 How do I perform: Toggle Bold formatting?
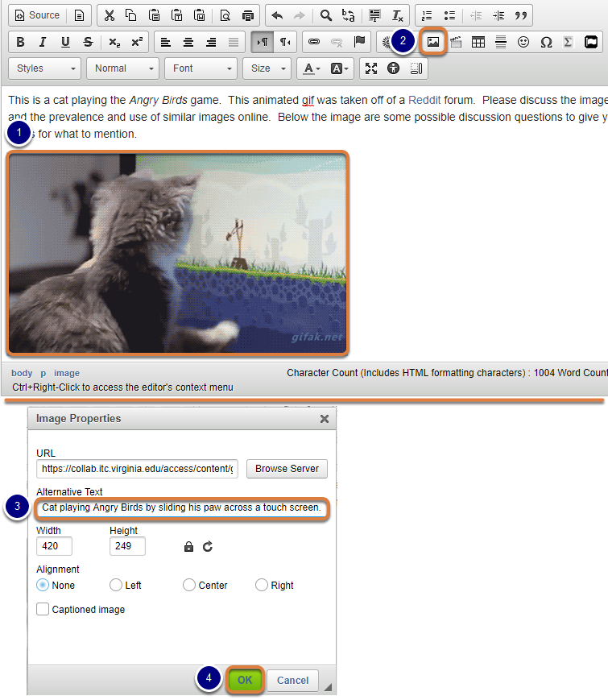(20, 42)
